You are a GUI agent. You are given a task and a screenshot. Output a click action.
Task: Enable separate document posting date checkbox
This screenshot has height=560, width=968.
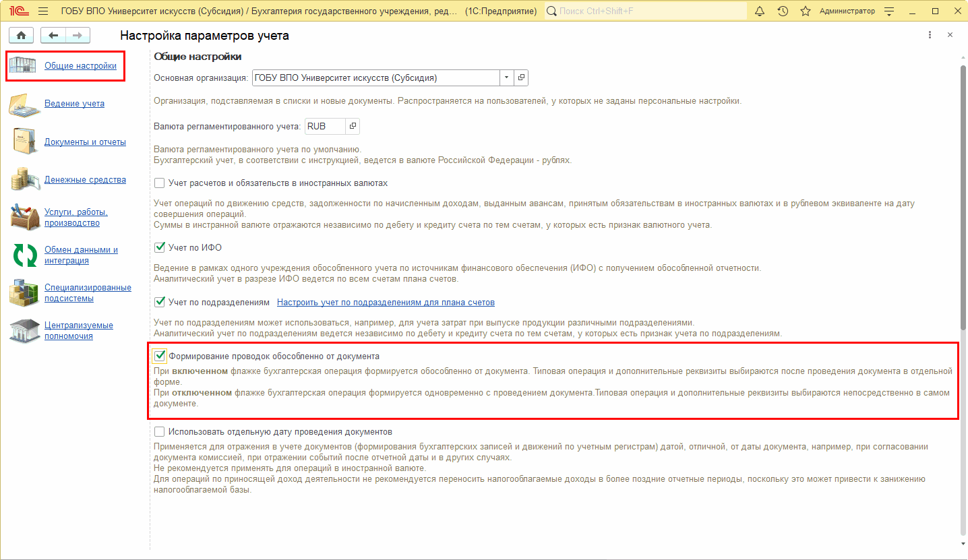coord(160,431)
